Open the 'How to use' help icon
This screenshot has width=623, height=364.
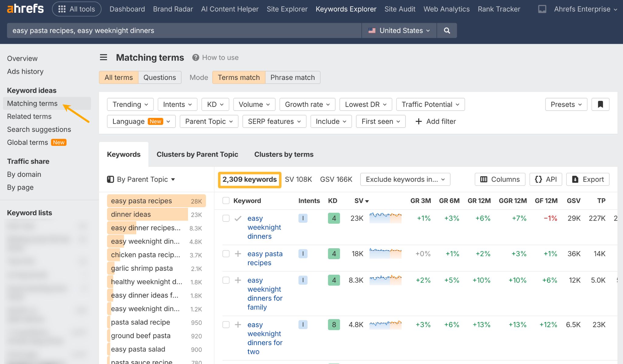[x=196, y=57]
